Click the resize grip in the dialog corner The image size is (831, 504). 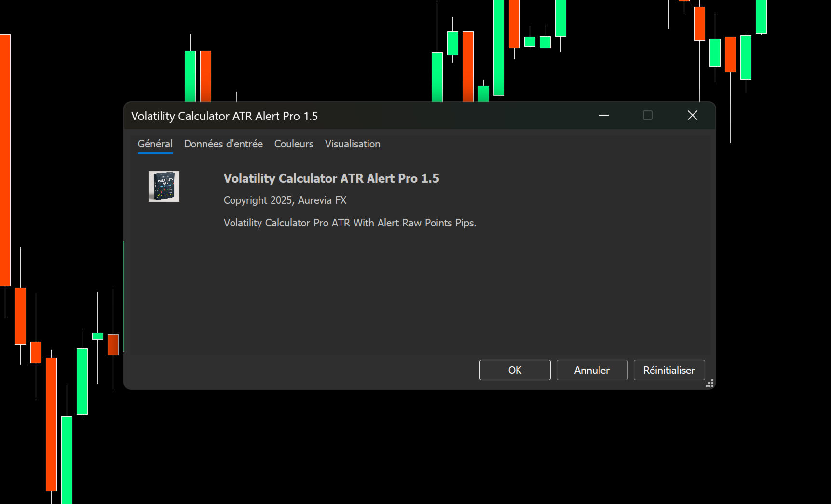click(709, 384)
